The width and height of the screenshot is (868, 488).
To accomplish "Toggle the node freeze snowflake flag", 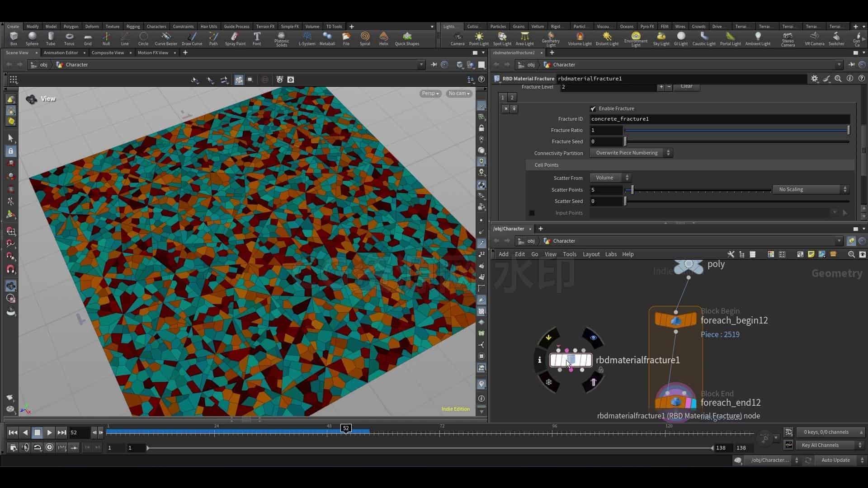I will pos(549,382).
